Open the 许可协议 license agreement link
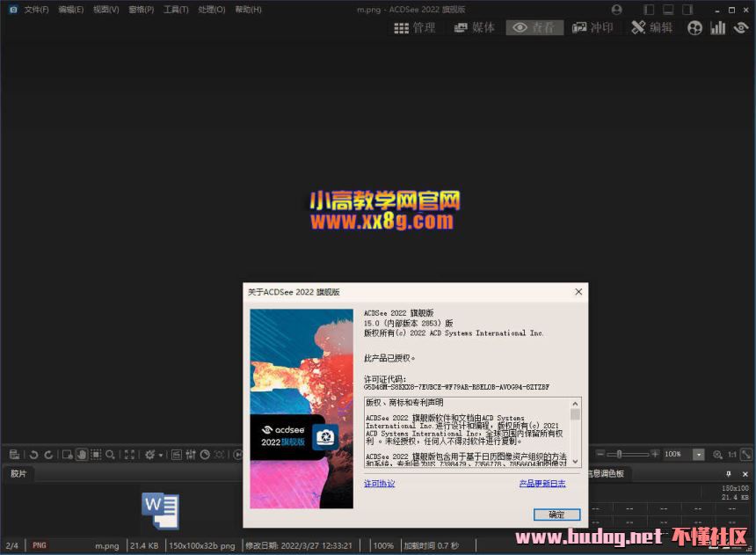 click(380, 483)
